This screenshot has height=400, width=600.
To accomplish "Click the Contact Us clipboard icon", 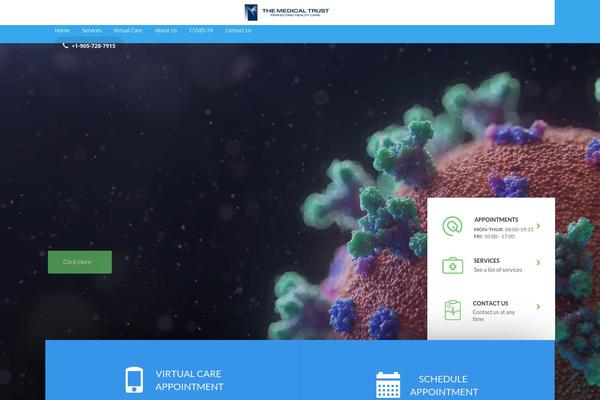I will pyautogui.click(x=453, y=310).
